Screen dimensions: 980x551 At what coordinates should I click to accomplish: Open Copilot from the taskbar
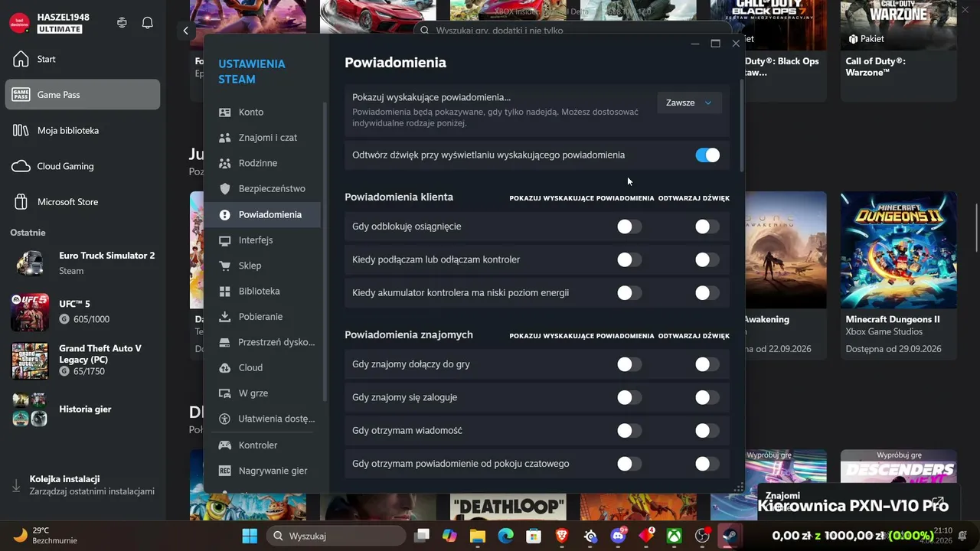click(x=449, y=536)
